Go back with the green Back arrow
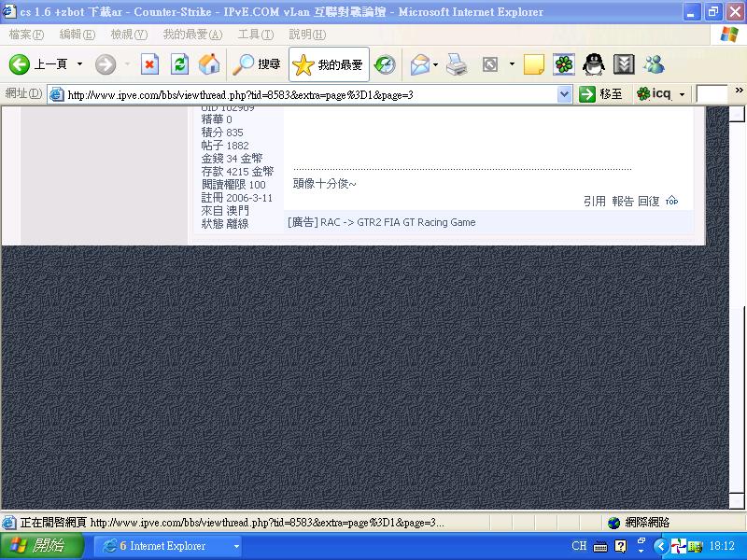The height and width of the screenshot is (560, 747). click(x=19, y=64)
